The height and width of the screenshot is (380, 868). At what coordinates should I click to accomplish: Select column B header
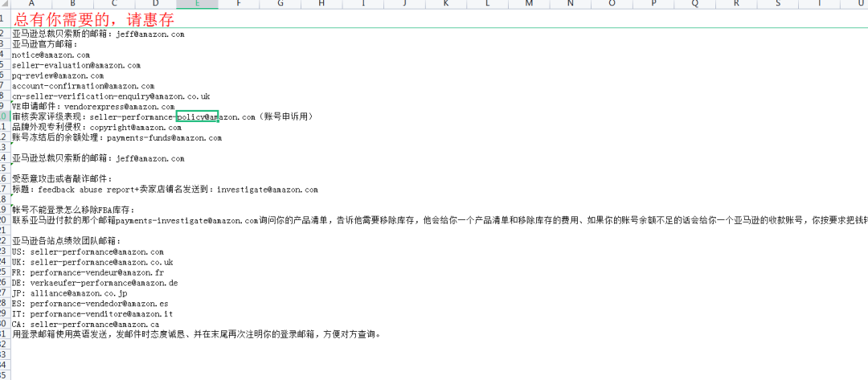[73, 5]
